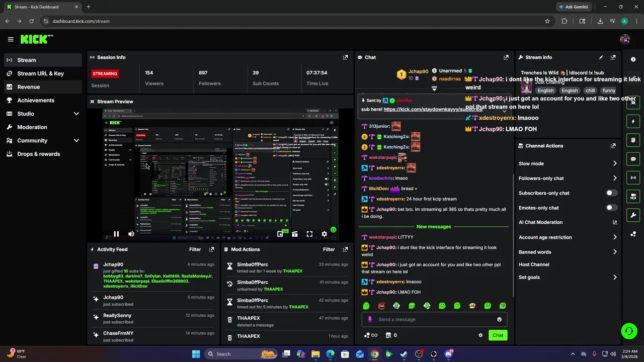Image resolution: width=644 pixels, height=362 pixels.
Task: Select the chill stream tag
Action: click(x=590, y=90)
